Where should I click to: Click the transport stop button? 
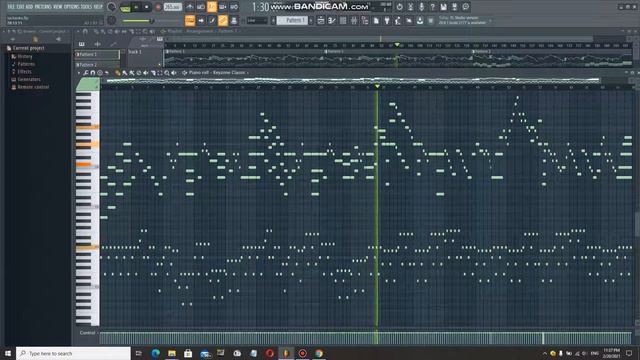[147, 7]
